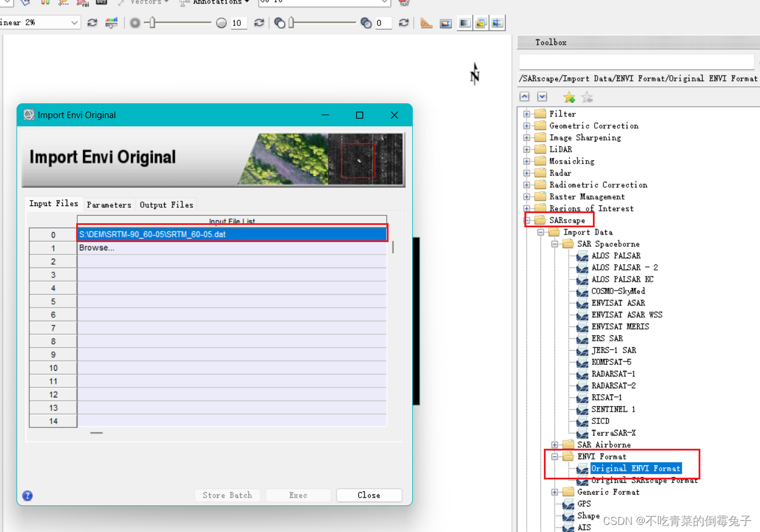Click the Close button in dialog
760x532 pixels.
[x=369, y=495]
